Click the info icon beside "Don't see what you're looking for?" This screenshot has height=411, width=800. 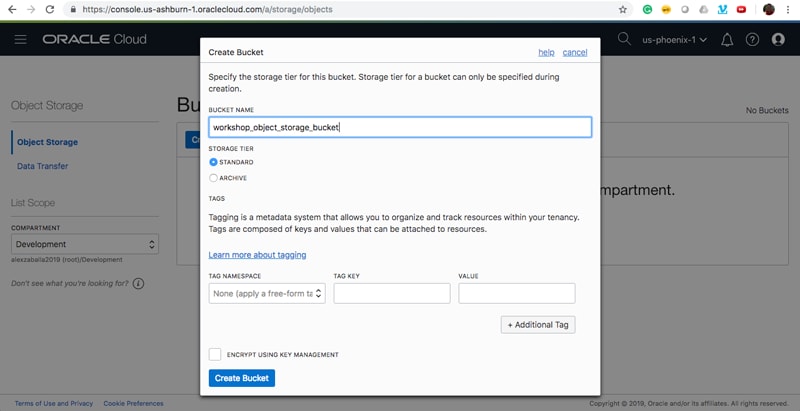[138, 284]
